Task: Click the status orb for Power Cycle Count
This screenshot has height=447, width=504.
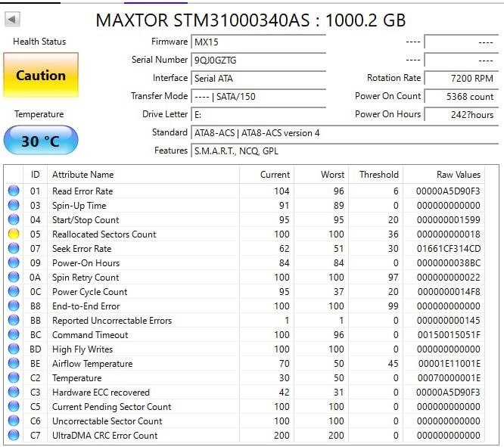Action: pyautogui.click(x=14, y=291)
